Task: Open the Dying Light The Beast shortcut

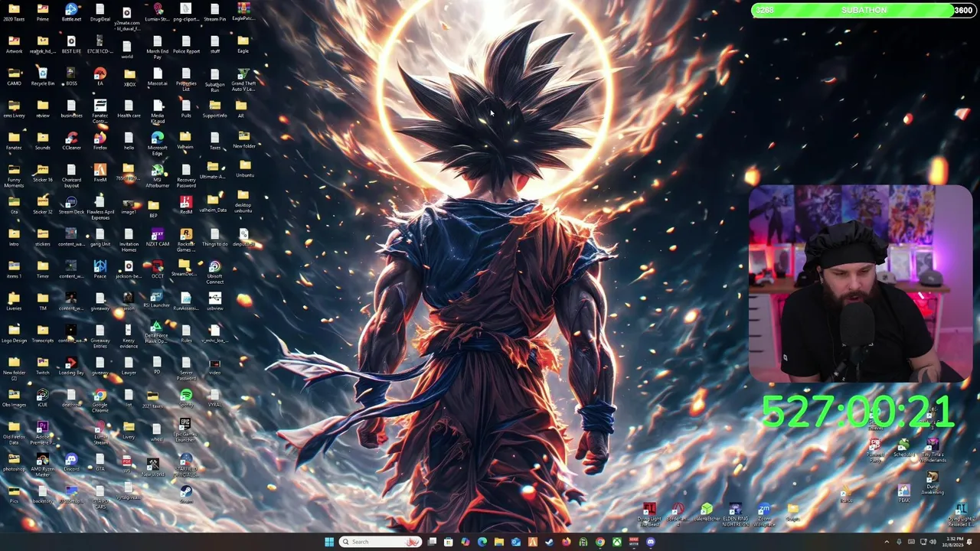Action: [x=649, y=515]
